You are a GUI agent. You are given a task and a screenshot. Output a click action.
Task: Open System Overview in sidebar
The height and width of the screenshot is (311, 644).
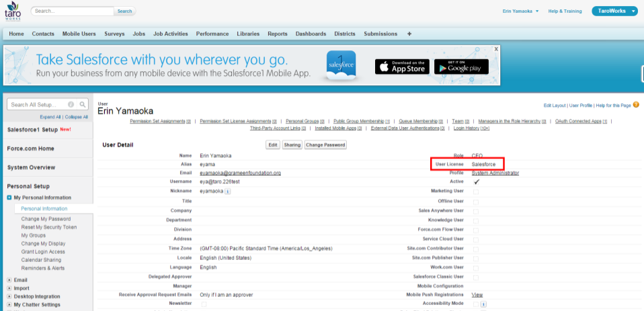[31, 167]
